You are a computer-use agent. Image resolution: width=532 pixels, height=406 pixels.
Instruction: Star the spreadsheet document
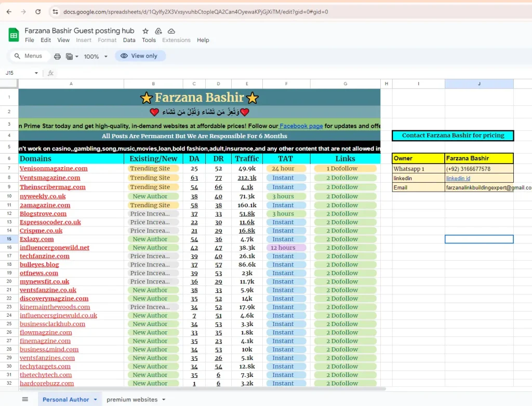[x=145, y=31]
